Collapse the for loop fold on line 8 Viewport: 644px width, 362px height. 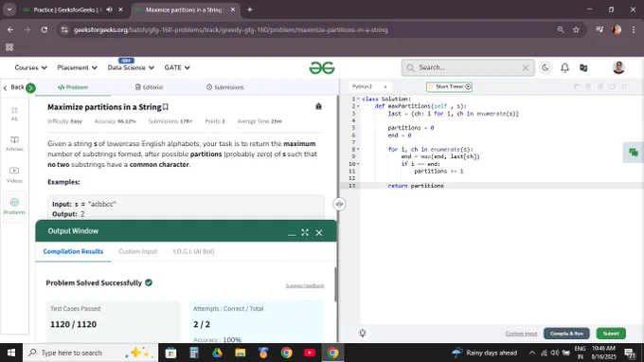pos(358,149)
